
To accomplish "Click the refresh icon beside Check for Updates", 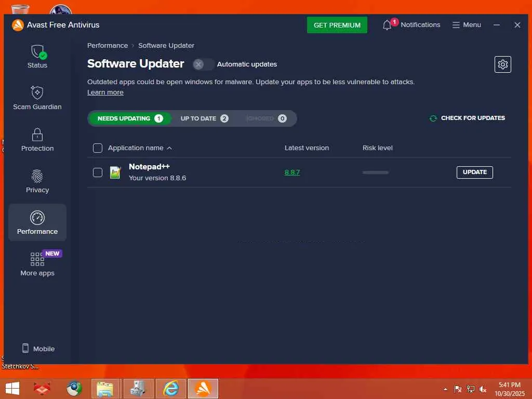I will pos(433,118).
